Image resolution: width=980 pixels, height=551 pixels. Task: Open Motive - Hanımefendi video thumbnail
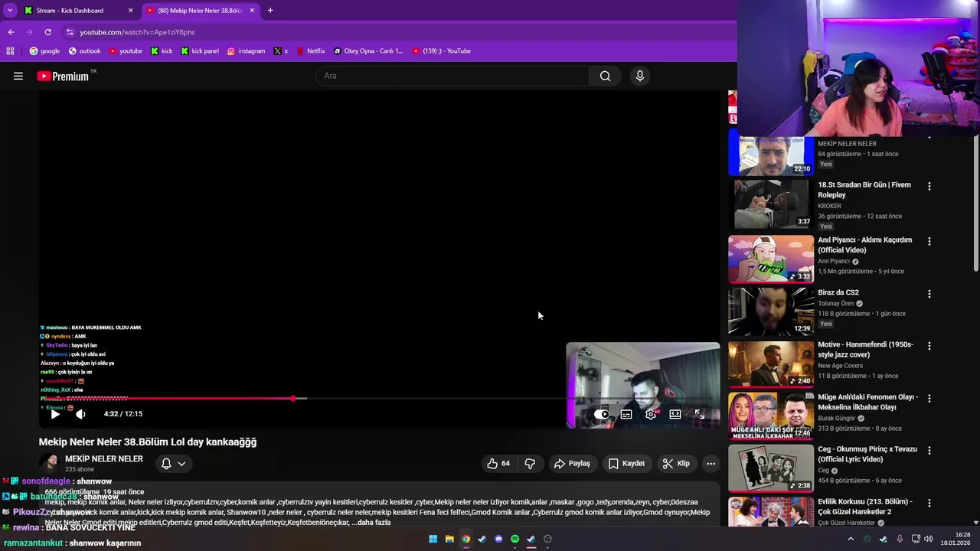(x=771, y=364)
